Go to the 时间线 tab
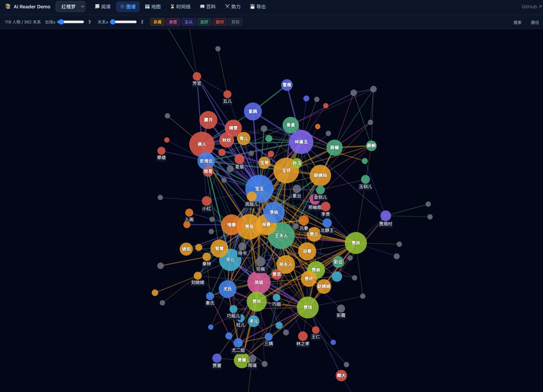Image resolution: width=543 pixels, height=392 pixels. pyautogui.click(x=181, y=6)
